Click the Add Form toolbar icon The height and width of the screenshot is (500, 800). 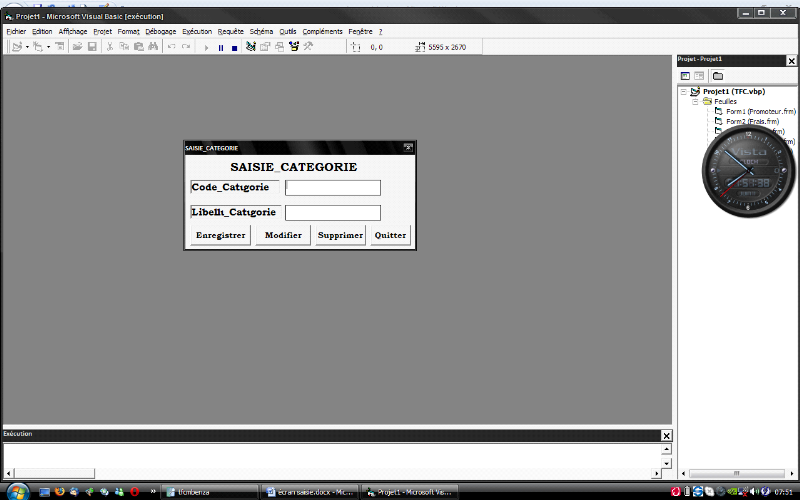coord(37,47)
